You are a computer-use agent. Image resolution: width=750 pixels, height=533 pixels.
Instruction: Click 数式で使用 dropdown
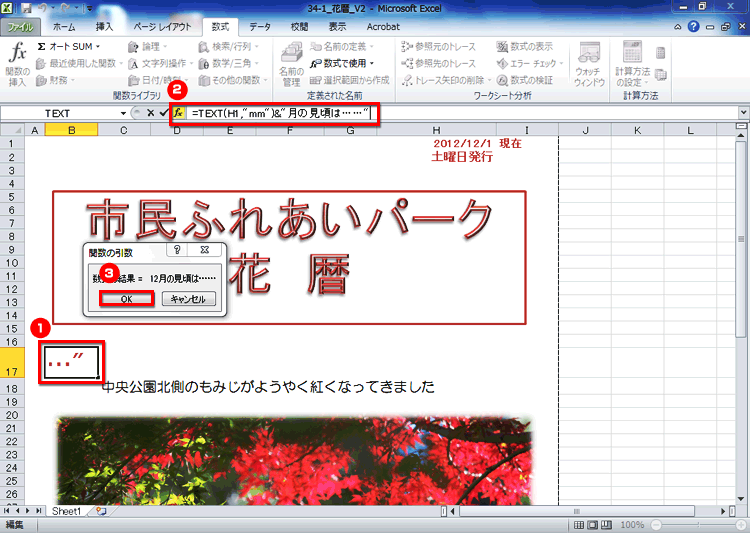[342, 63]
